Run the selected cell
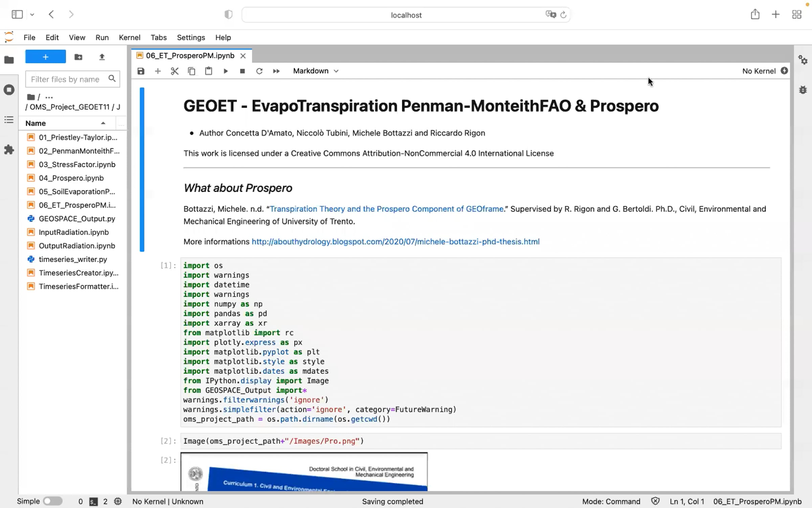 pos(225,71)
